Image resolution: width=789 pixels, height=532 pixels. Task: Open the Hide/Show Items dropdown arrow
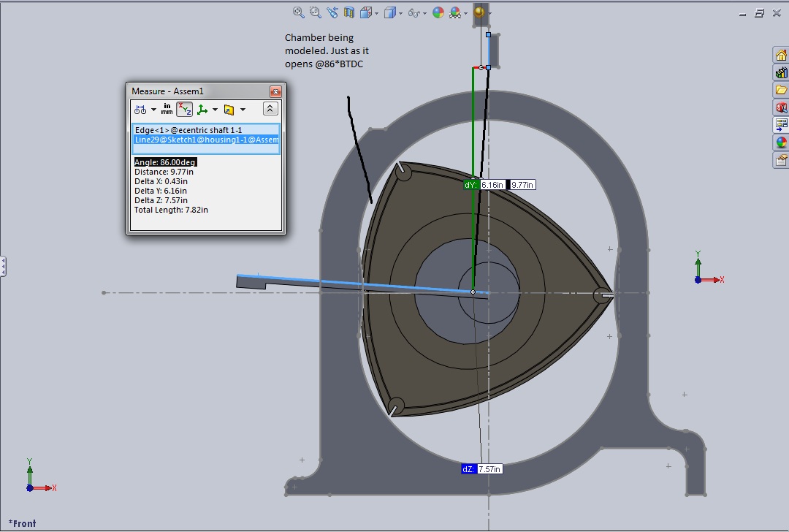tap(424, 12)
